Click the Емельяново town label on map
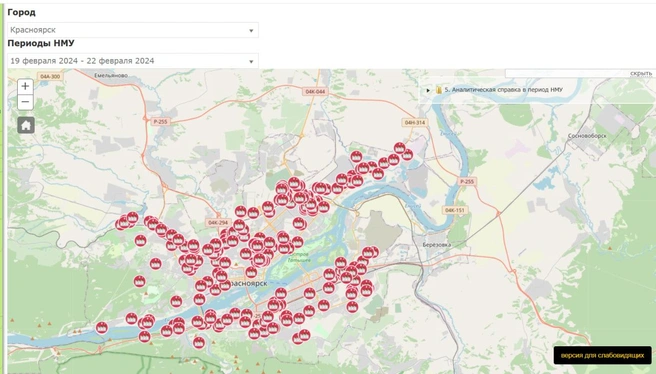This screenshot has width=656, height=374. (111, 75)
